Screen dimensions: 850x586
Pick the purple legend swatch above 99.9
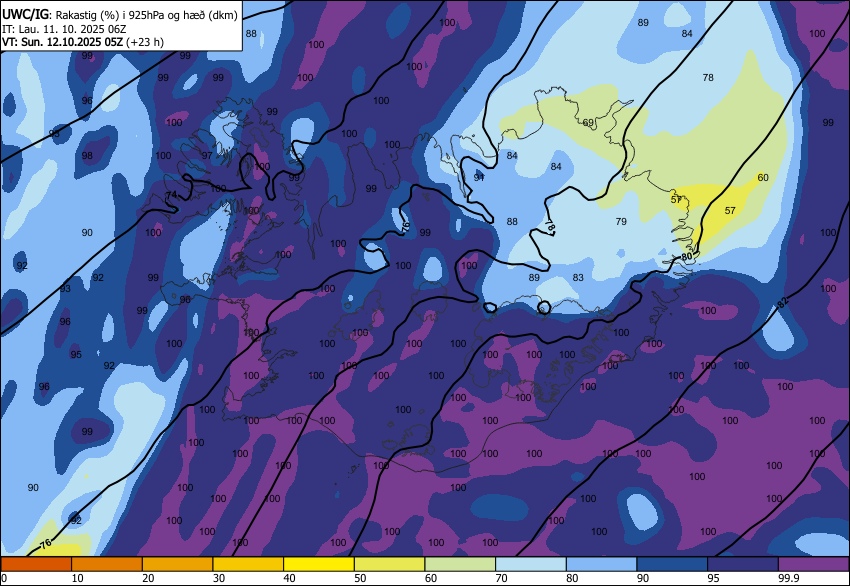814,564
